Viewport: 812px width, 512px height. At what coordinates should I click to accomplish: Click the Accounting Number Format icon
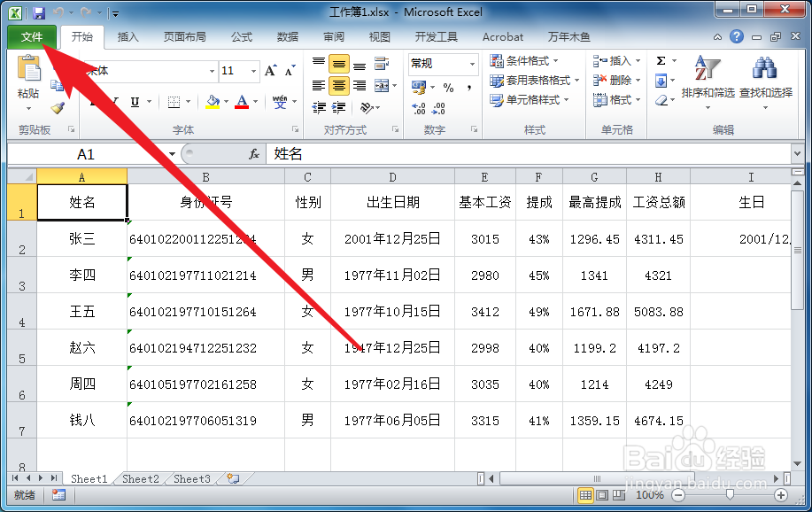[x=419, y=87]
